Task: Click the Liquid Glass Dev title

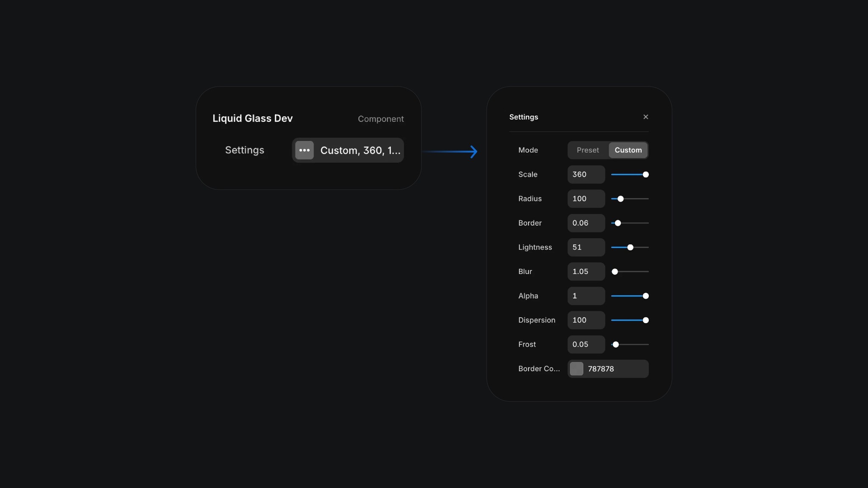Action: point(252,118)
